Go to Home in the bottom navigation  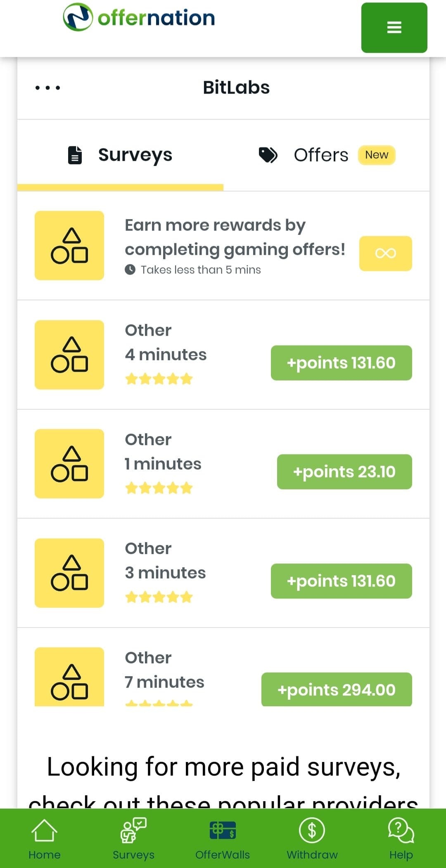tap(44, 838)
